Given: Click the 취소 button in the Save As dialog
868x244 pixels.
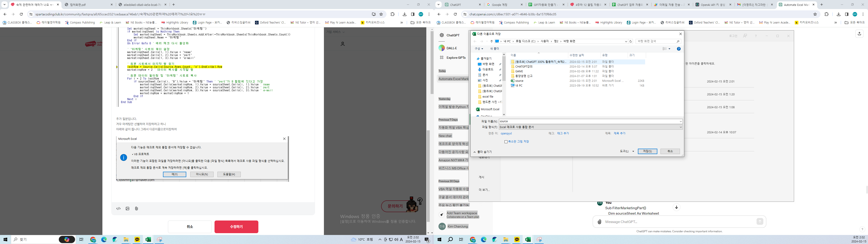Looking at the screenshot, I should point(670,151).
